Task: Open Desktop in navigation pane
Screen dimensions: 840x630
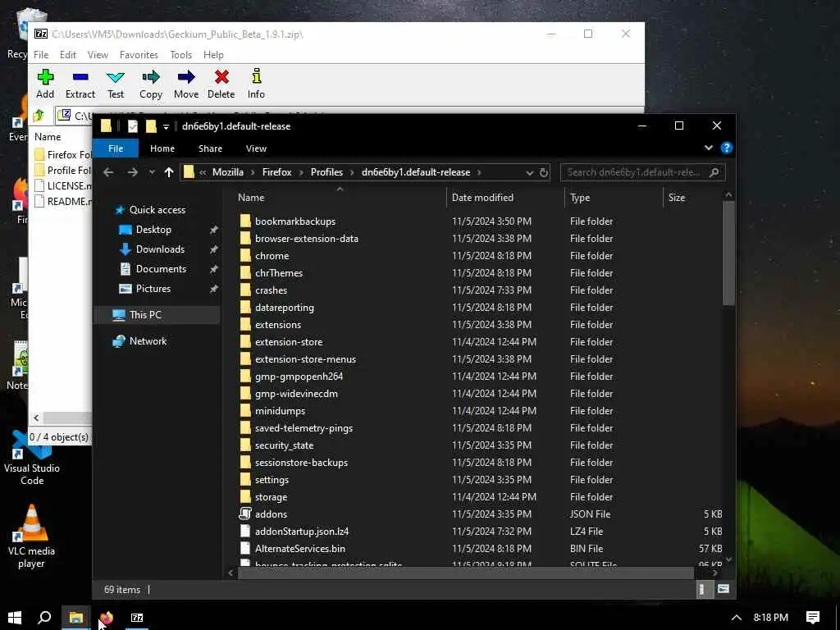Action: (153, 230)
